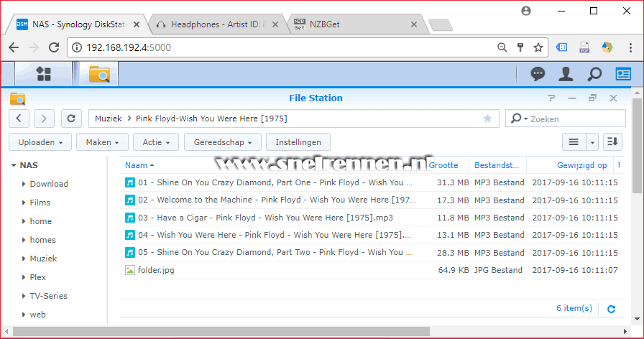Click Muziek in the breadcrumb path
644x339 pixels.
(109, 119)
